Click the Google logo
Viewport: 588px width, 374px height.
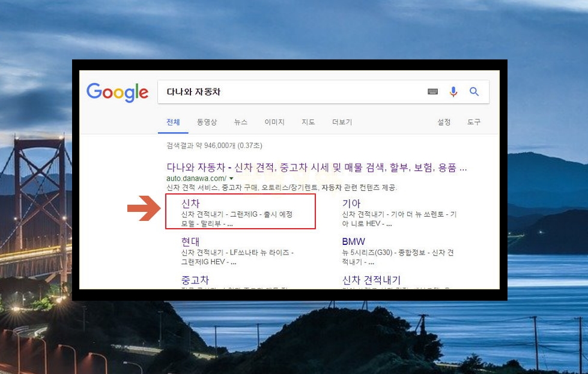click(117, 92)
